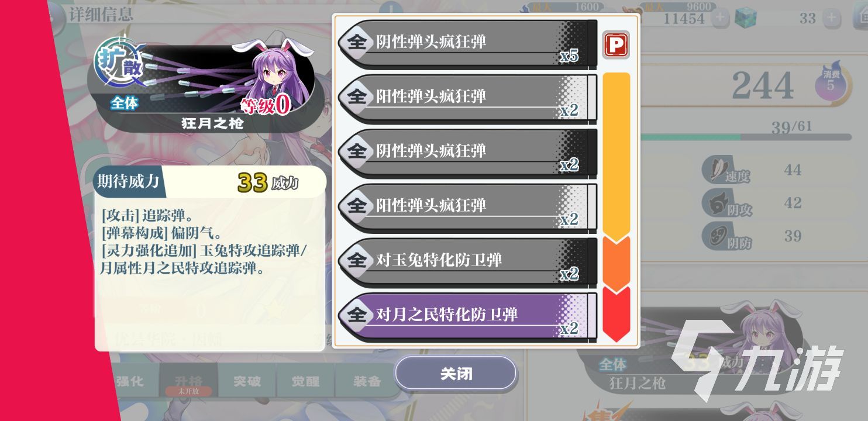Click the red boost level arrow
Screen dimensions: 868x421
(x=616, y=314)
